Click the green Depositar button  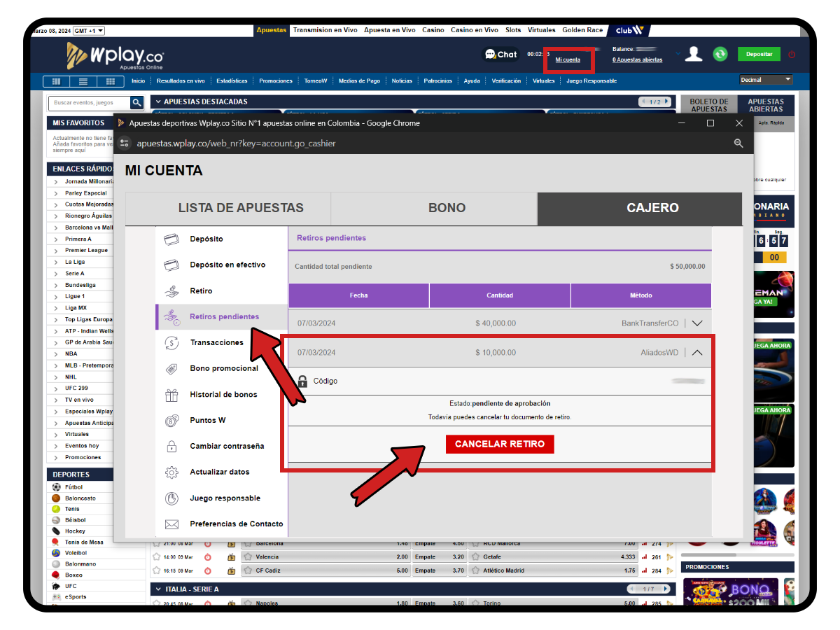click(759, 54)
